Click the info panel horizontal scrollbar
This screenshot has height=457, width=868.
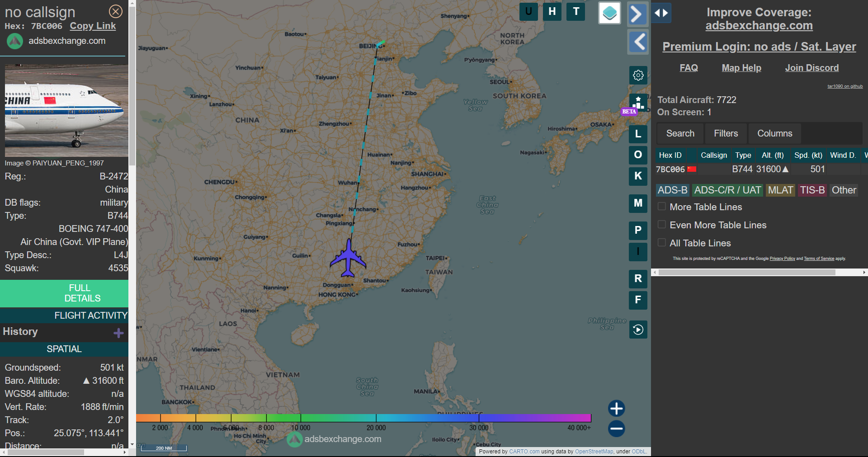click(x=46, y=452)
